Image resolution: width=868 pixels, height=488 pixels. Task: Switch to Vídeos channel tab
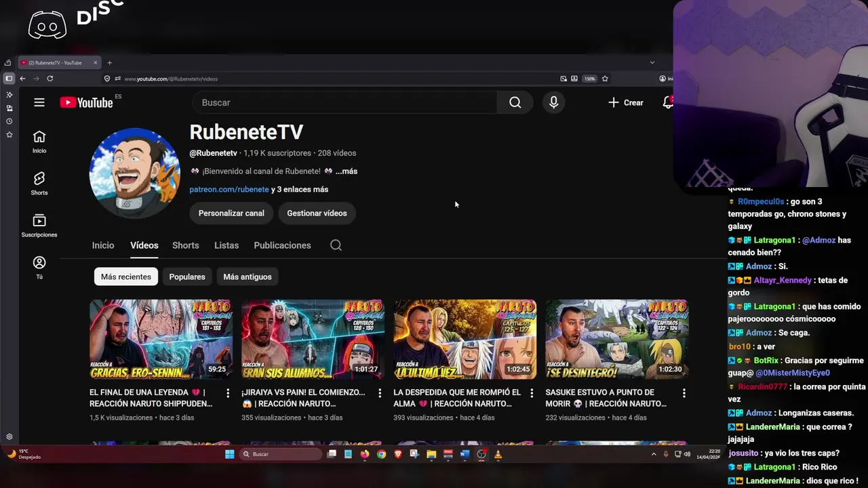[144, 245]
